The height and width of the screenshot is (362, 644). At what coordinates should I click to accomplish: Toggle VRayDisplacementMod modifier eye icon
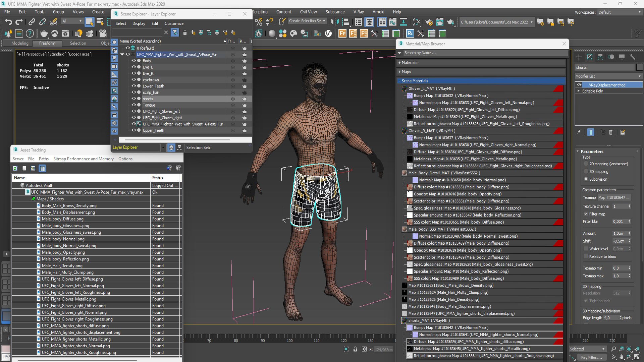[579, 85]
